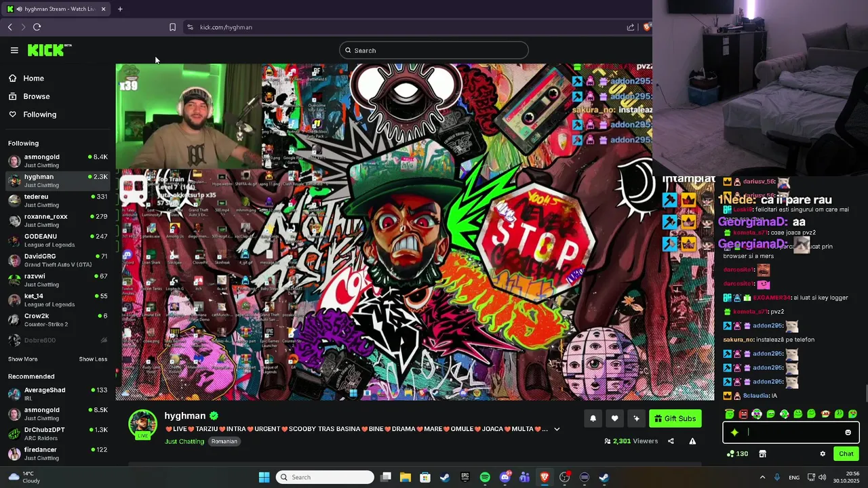Open File Explorer from taskbar
Viewport: 868px width, 488px height.
click(x=405, y=477)
